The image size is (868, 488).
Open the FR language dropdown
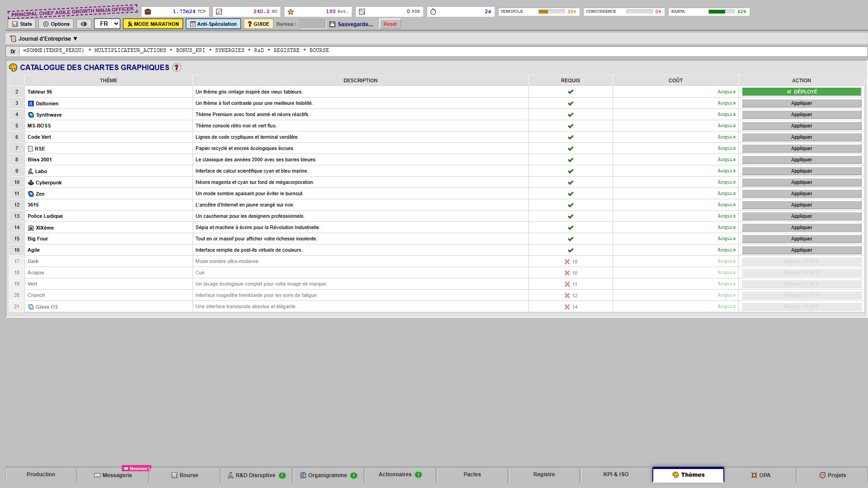pos(107,24)
